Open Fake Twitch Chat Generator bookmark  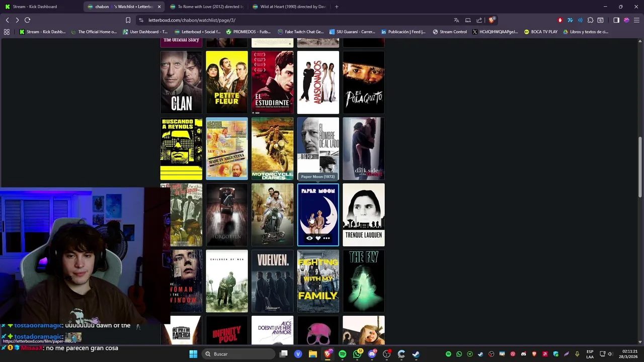pos(300,32)
